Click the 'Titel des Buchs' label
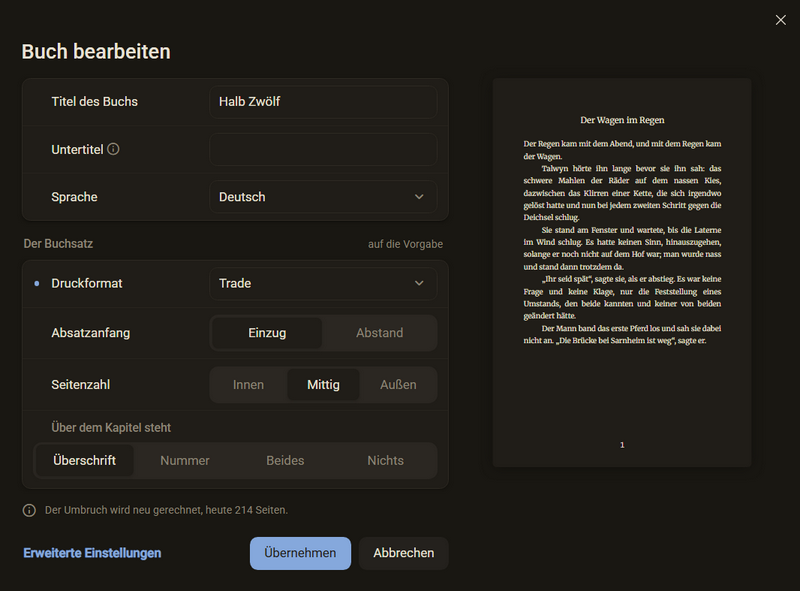This screenshot has height=591, width=800. pyautogui.click(x=94, y=102)
